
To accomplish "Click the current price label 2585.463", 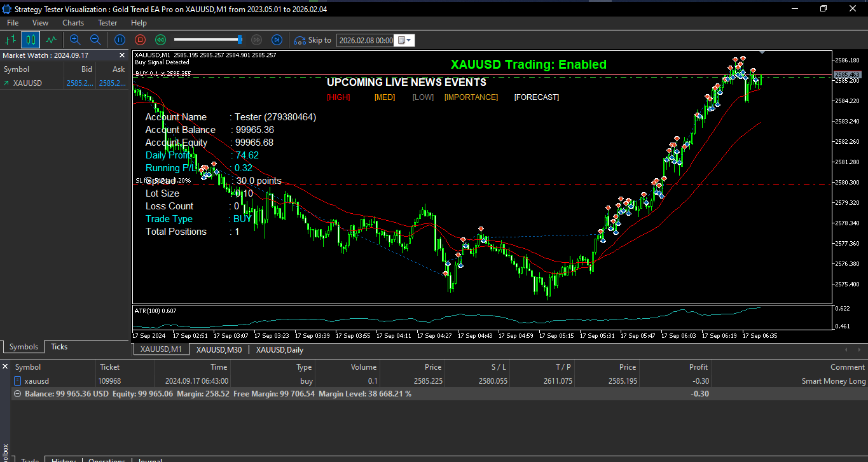I will [847, 75].
